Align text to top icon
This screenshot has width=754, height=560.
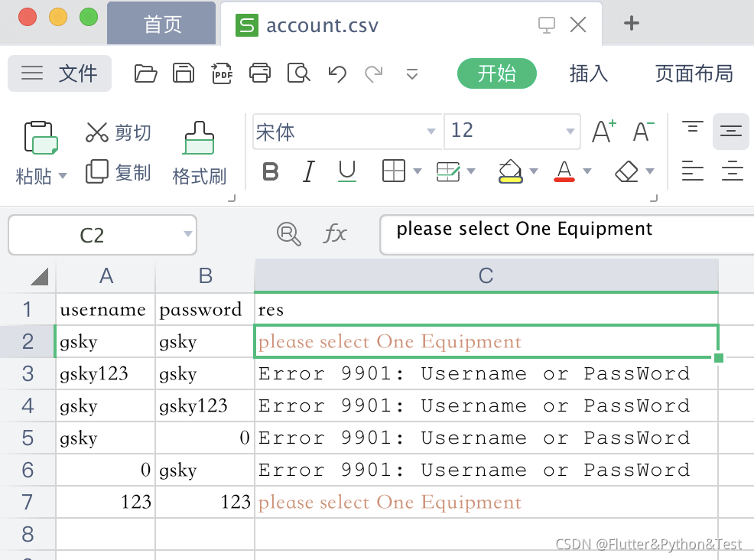pyautogui.click(x=693, y=128)
